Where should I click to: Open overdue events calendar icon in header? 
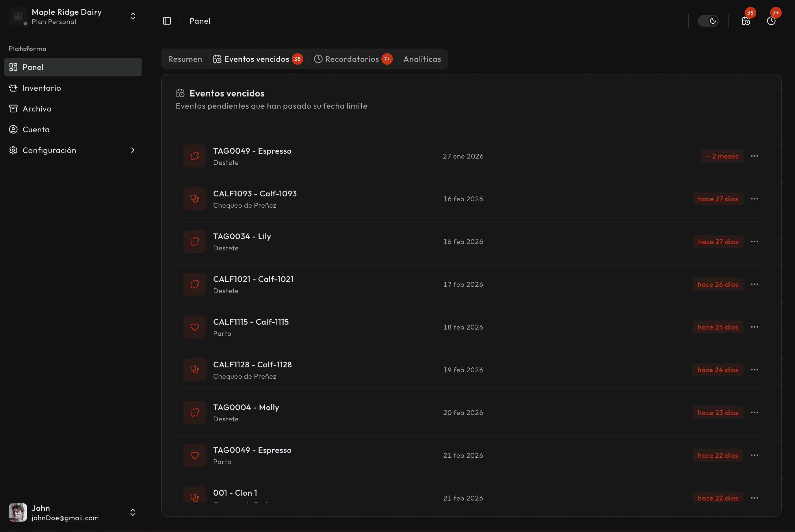click(746, 21)
